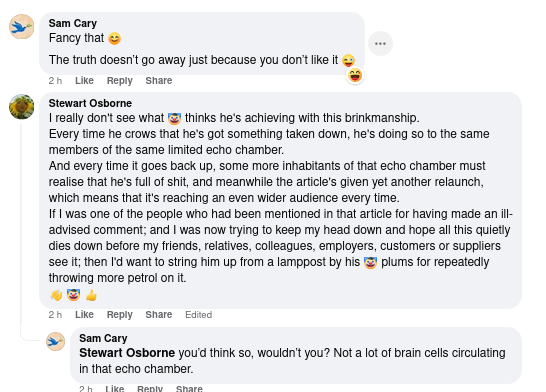546x392 pixels.
Task: Click the clown emoji between wave and thumbs up
Action: 73,295
